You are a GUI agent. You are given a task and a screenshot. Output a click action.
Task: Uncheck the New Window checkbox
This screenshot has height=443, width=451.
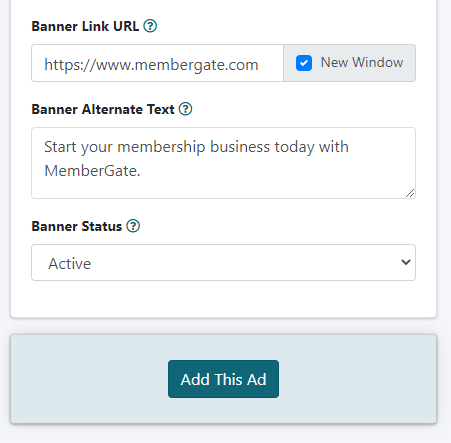[304, 63]
